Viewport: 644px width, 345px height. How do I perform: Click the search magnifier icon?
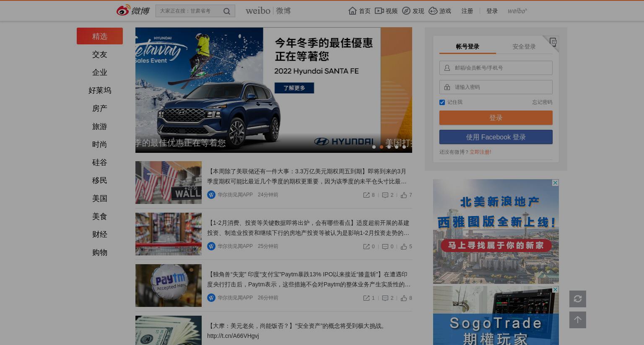pos(227,11)
